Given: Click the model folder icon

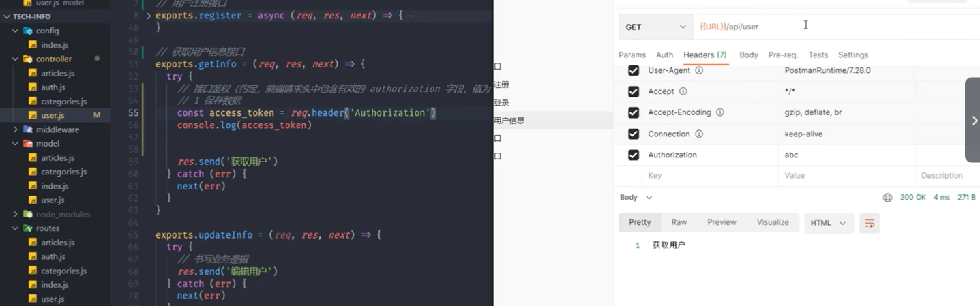Looking at the screenshot, I should [28, 144].
